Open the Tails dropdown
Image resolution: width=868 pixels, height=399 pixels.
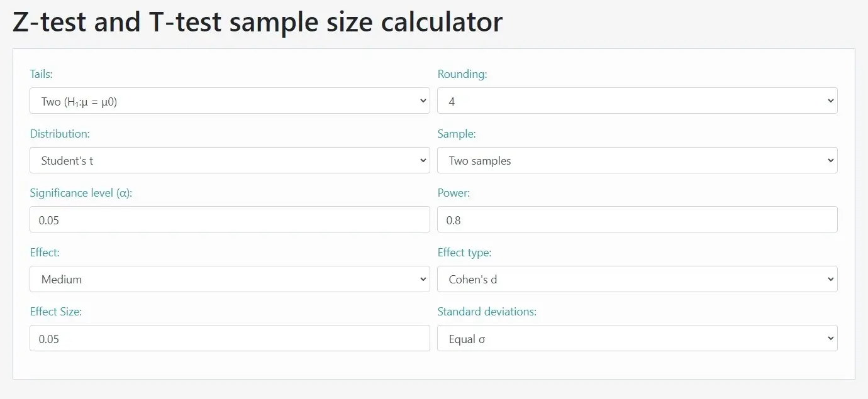230,101
